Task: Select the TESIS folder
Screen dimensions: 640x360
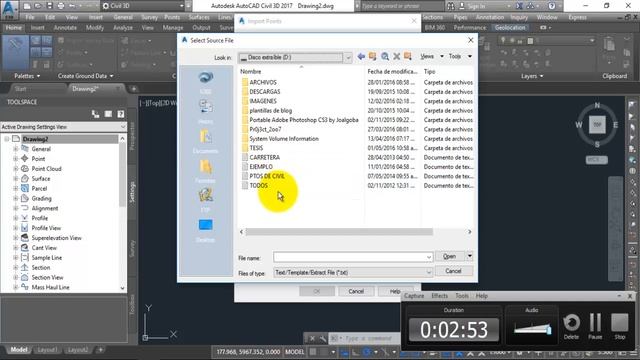Action: (256, 148)
